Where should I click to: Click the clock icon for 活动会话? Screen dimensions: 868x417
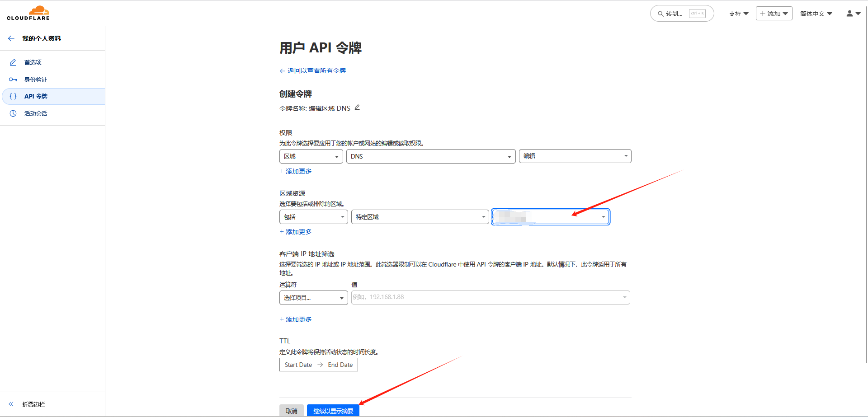[x=13, y=113]
